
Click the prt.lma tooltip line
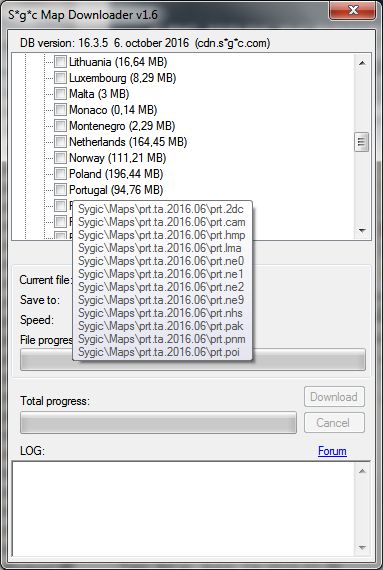(x=160, y=248)
